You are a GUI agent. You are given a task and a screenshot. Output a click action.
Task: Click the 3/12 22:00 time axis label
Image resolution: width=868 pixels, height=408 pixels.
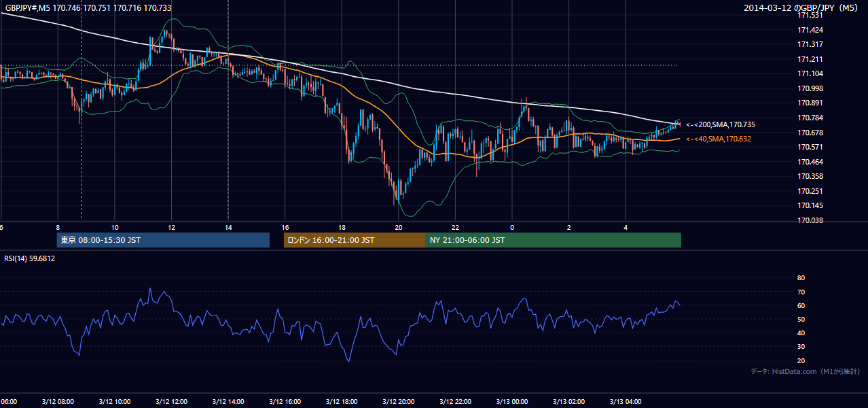[x=456, y=401]
